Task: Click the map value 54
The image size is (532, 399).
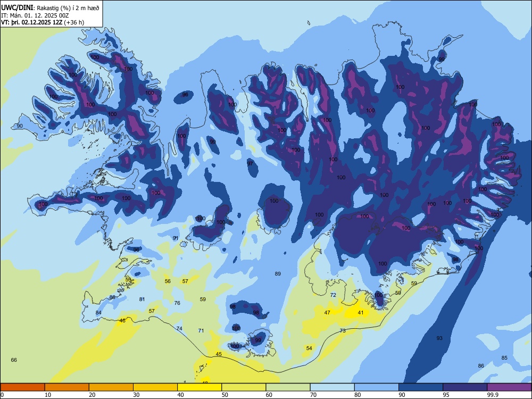Action: (x=309, y=348)
